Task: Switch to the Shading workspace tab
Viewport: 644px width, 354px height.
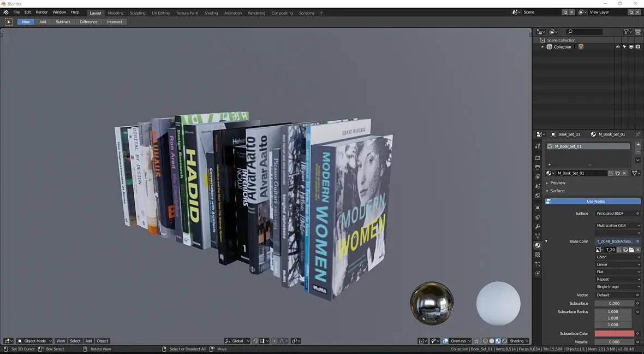Action: [211, 13]
